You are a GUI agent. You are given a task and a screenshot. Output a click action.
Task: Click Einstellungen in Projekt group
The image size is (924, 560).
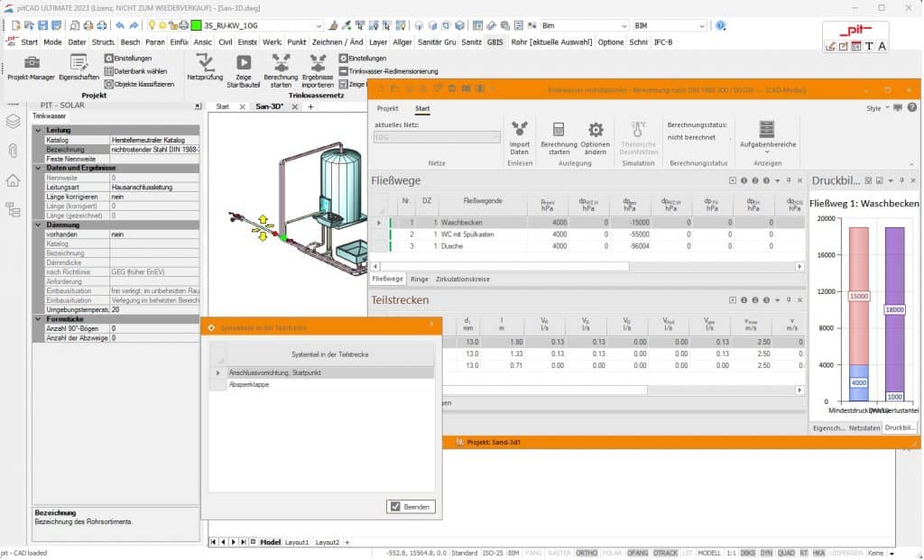pyautogui.click(x=128, y=59)
